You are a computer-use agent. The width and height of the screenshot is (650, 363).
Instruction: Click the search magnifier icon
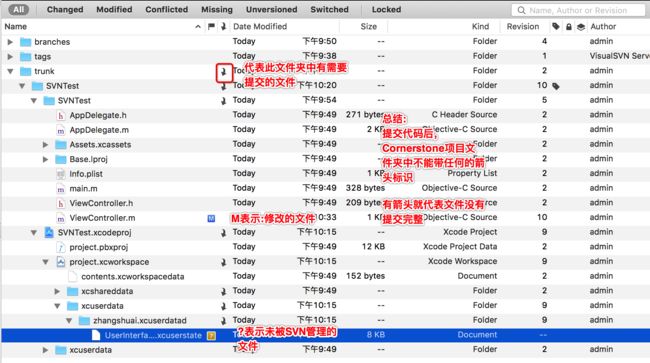click(521, 10)
